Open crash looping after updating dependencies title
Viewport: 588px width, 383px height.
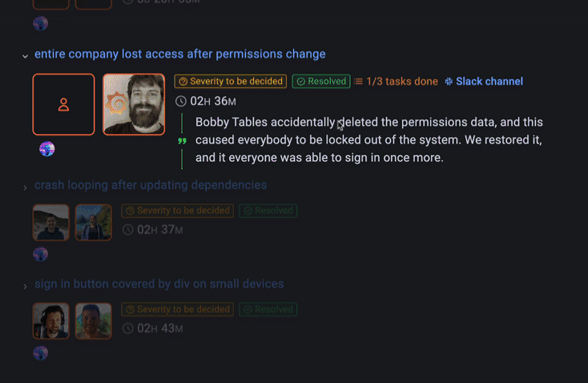[151, 185]
